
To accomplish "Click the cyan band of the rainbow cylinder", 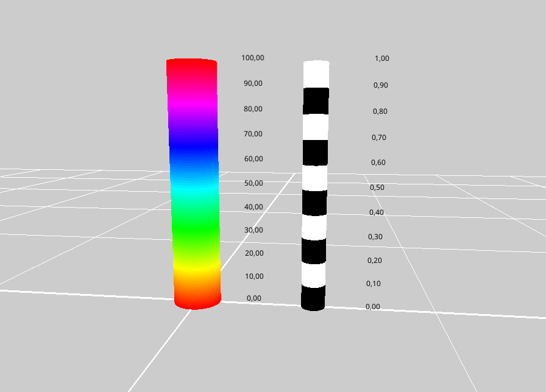I will (194, 191).
